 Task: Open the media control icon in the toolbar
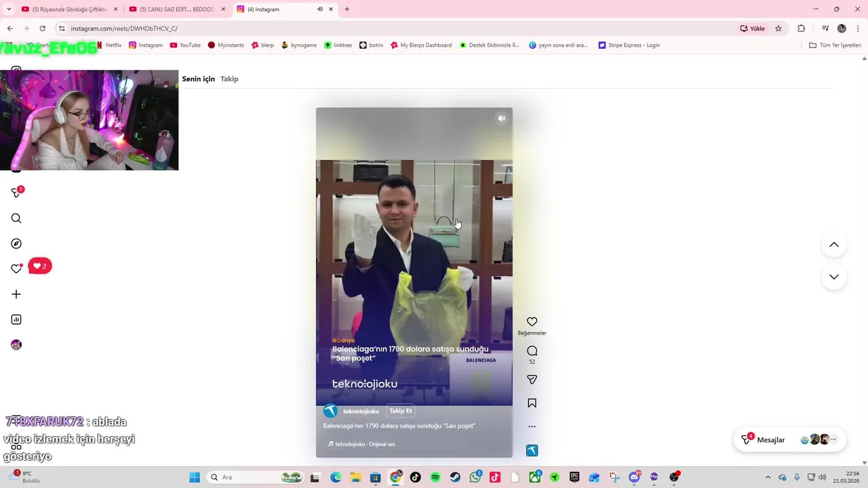(825, 28)
